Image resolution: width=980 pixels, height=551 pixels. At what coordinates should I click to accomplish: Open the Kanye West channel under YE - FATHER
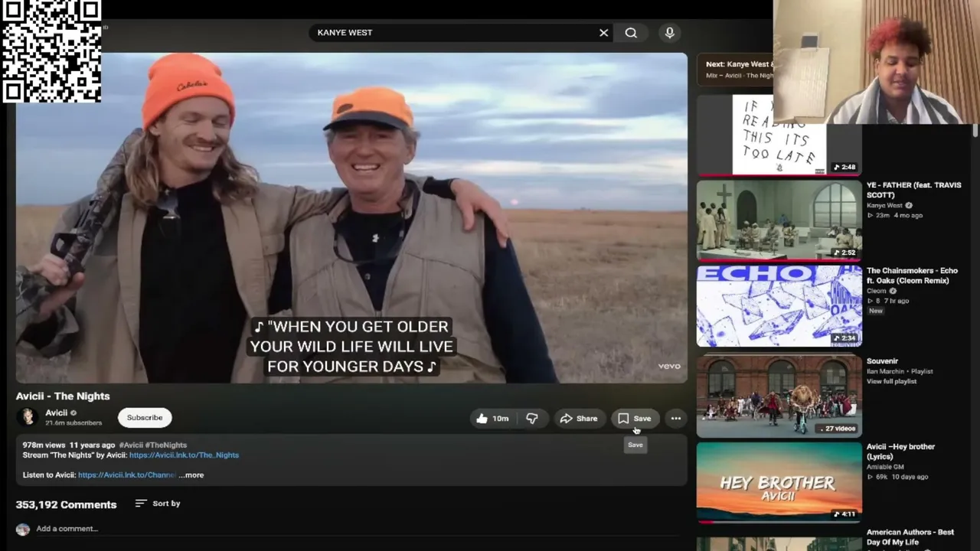[884, 206]
